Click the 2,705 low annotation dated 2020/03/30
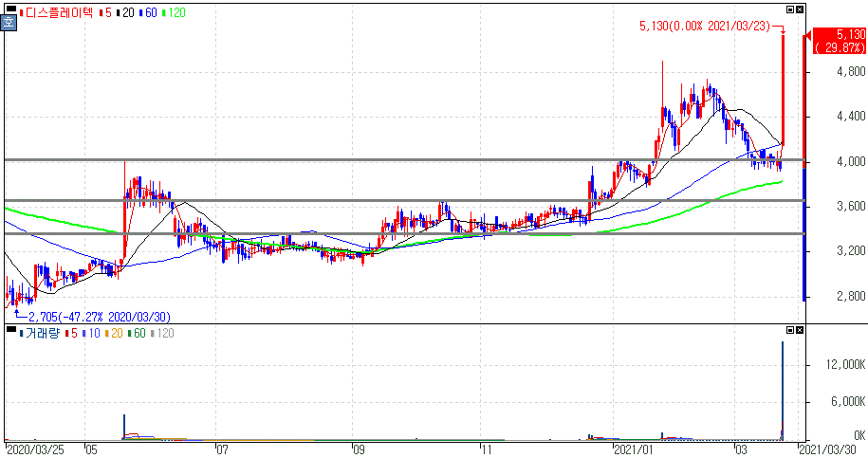This screenshot has width=868, height=458. point(99,317)
